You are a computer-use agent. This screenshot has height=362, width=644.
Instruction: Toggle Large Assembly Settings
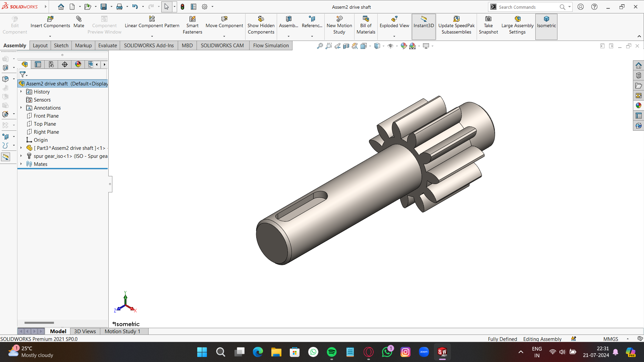(517, 25)
